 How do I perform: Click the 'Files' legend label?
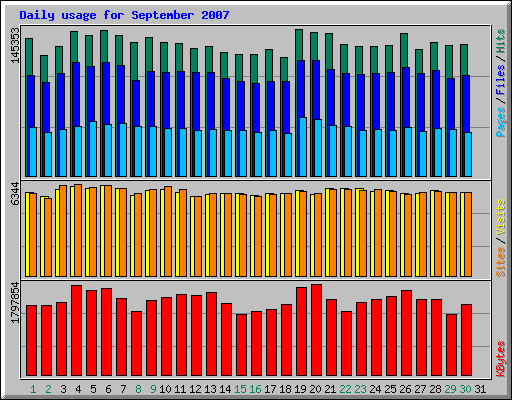point(501,80)
